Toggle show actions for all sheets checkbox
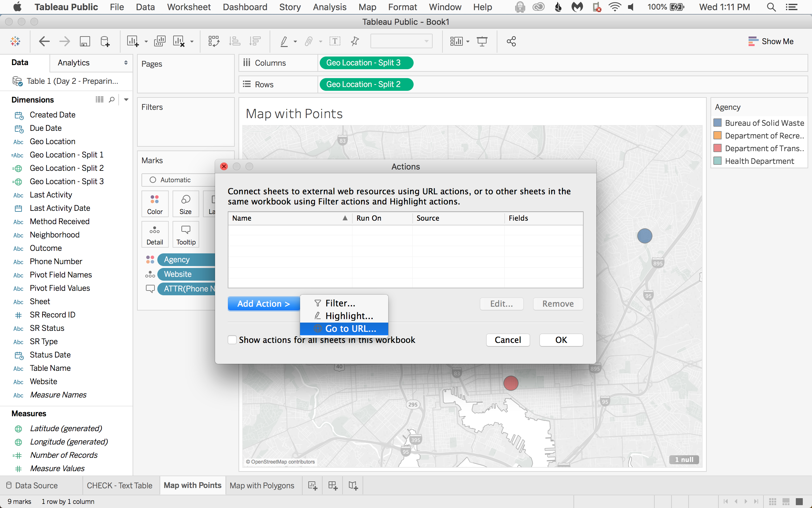This screenshot has height=508, width=812. pyautogui.click(x=232, y=340)
